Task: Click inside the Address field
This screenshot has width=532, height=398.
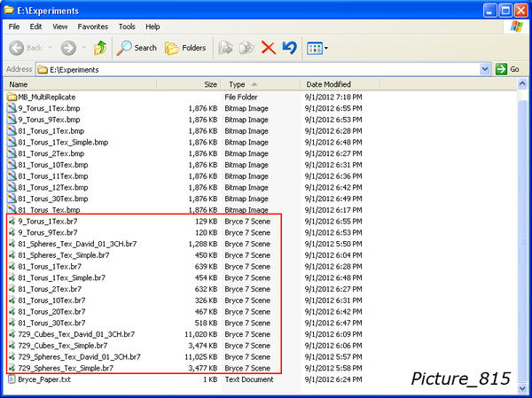Action: 258,69
